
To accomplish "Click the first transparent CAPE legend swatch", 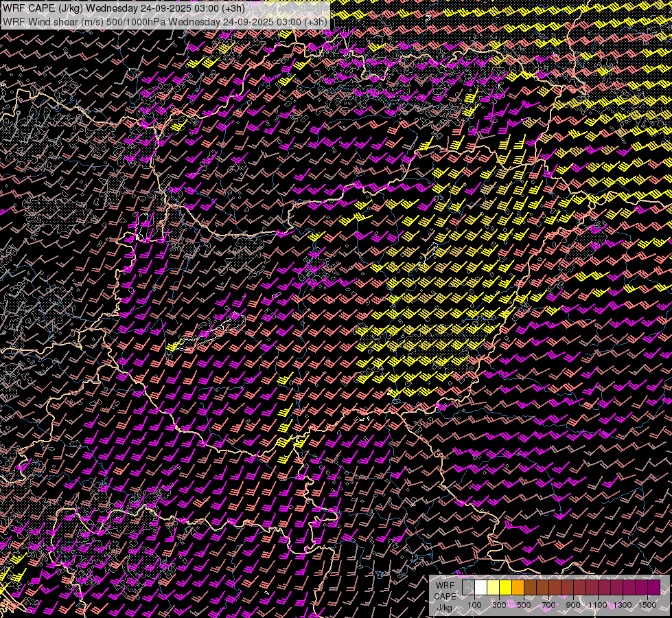I will tap(468, 588).
